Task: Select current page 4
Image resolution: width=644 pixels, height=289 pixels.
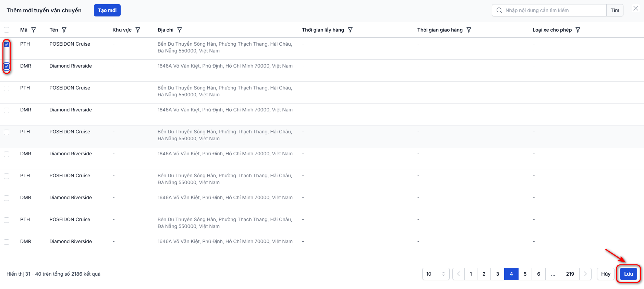Action: [x=511, y=274]
